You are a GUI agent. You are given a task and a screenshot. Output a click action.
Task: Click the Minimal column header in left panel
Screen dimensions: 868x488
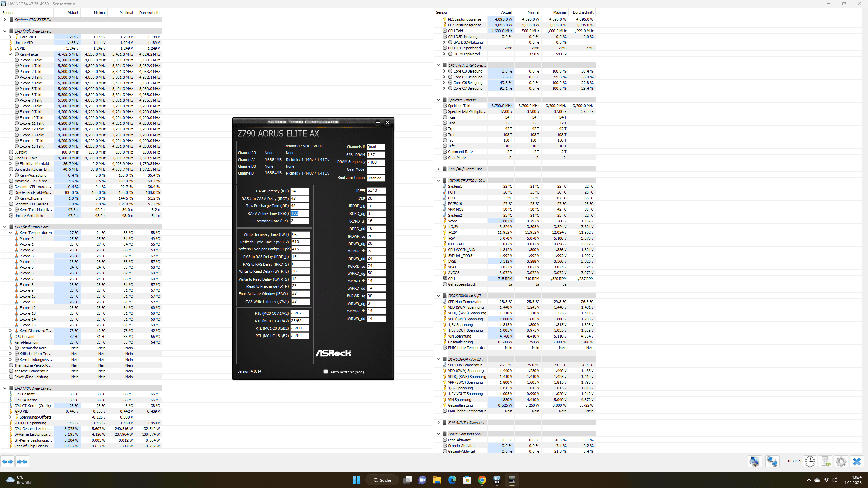(x=94, y=13)
